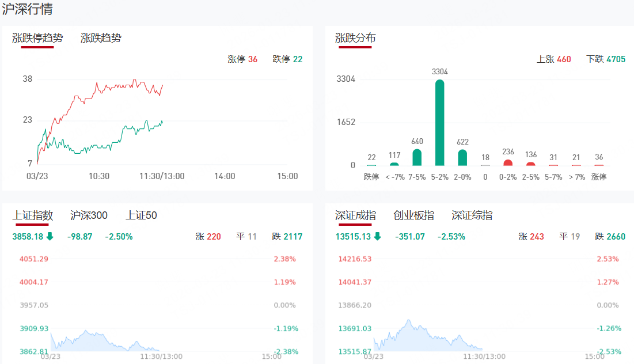The image size is (634, 364).
Task: Click the red 2-5% gain bar showing 136
Action: click(x=531, y=164)
